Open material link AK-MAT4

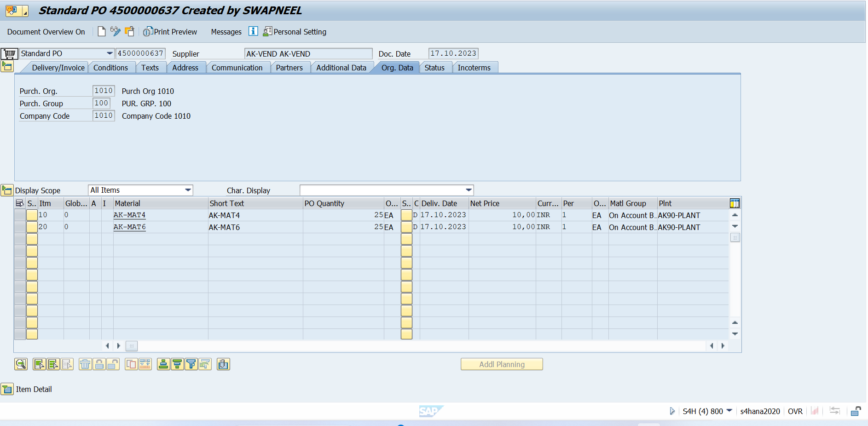pos(129,215)
